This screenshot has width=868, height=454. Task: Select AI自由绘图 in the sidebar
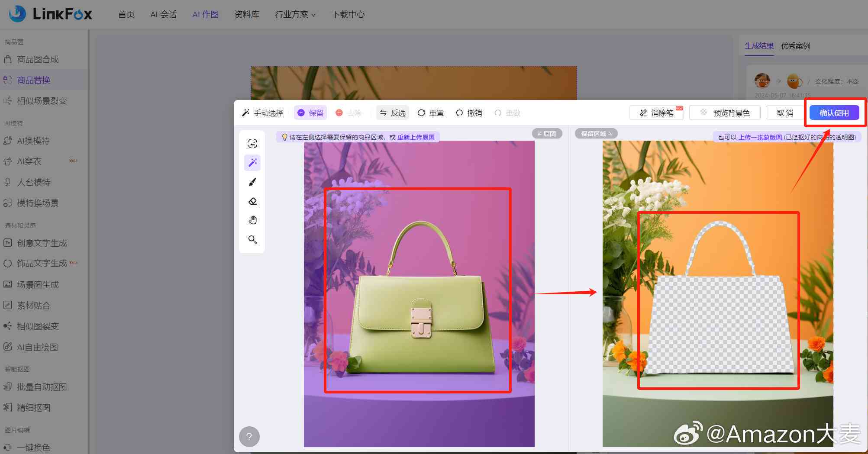[x=43, y=347]
